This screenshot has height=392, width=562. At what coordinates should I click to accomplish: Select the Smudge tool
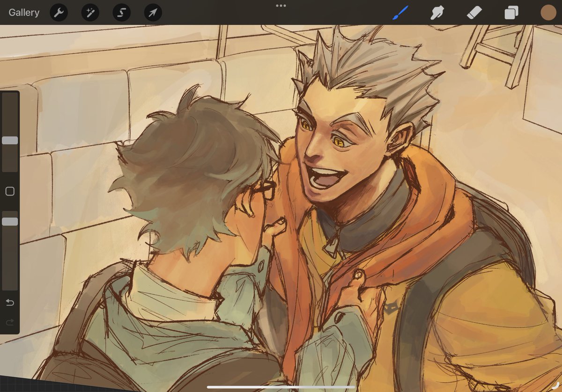tap(436, 13)
